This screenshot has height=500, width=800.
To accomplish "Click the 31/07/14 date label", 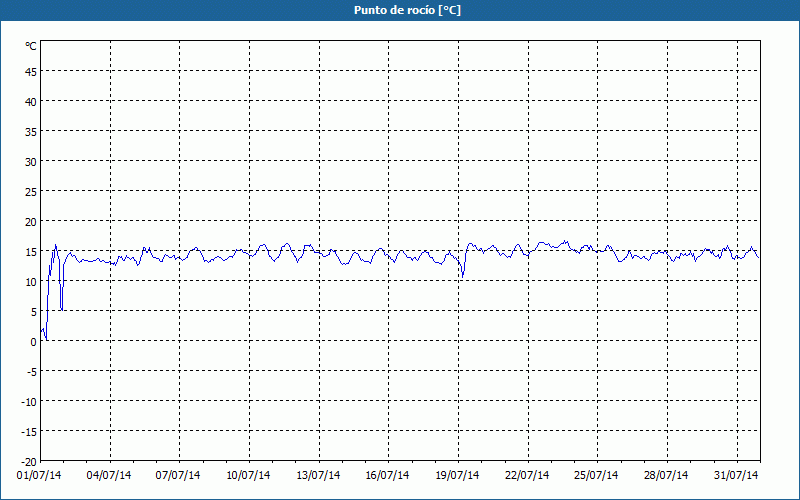I will tap(736, 476).
